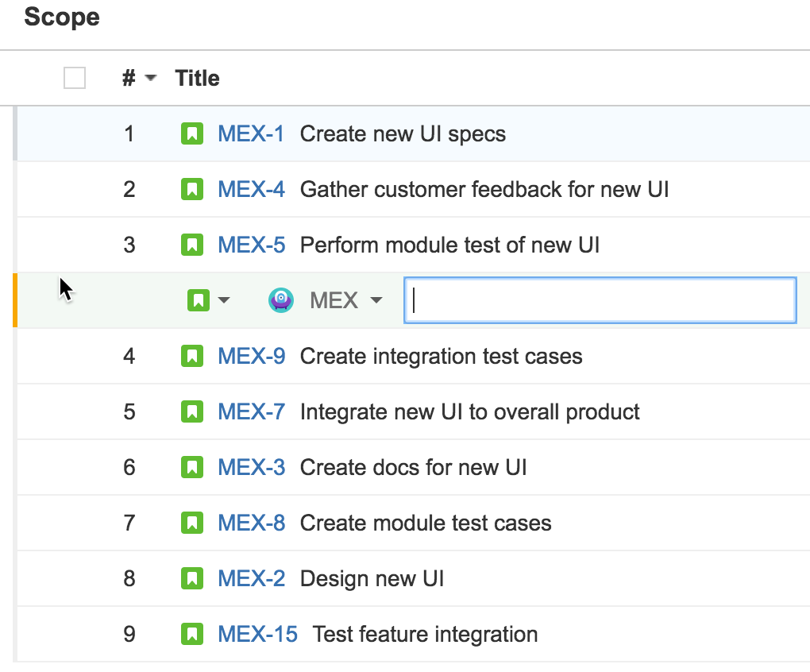Screen dimensions: 810x672
Task: Open the MEX-15 issue link
Action: point(257,635)
